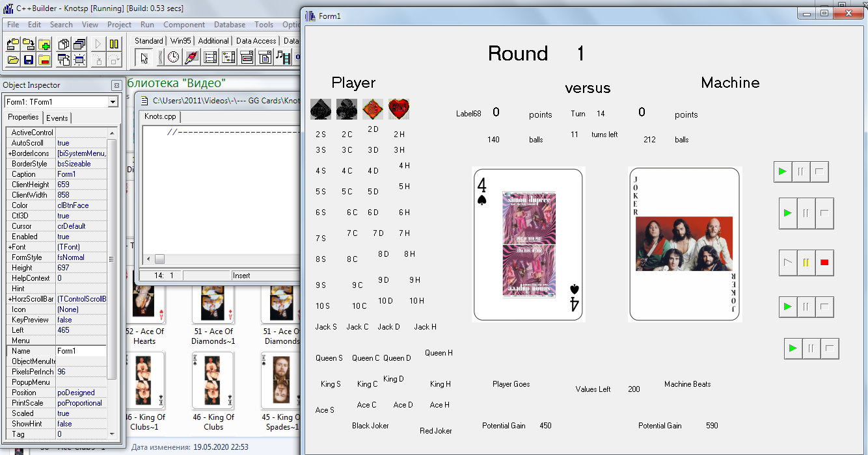Click Object Inspector scrollbar down arrow
This screenshot has width=868, height=455.
112,434
